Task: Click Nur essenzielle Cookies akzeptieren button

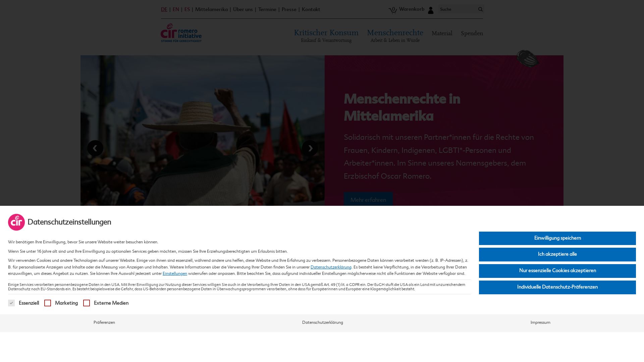Action: [x=557, y=271]
